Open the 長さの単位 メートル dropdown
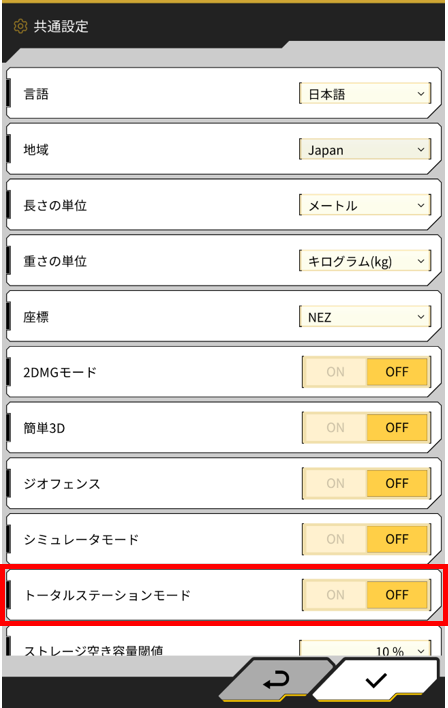This screenshot has width=448, height=708. (365, 205)
